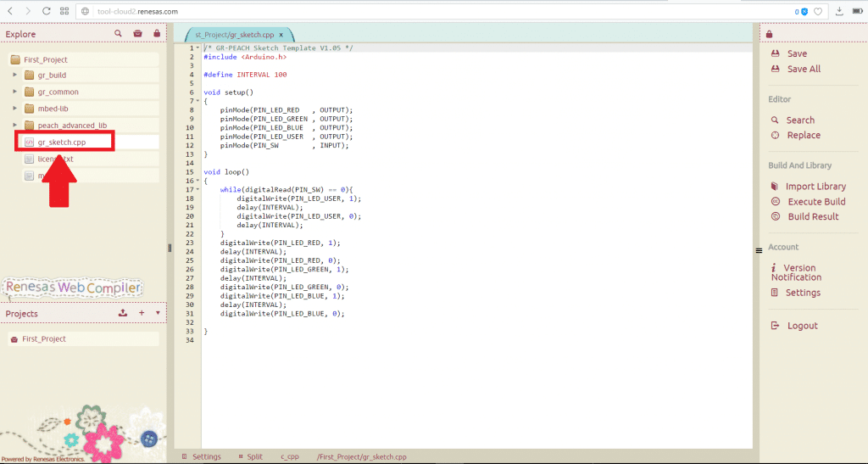Expand the gr_common folder arrow
Image resolution: width=868 pixels, height=464 pixels.
(14, 92)
